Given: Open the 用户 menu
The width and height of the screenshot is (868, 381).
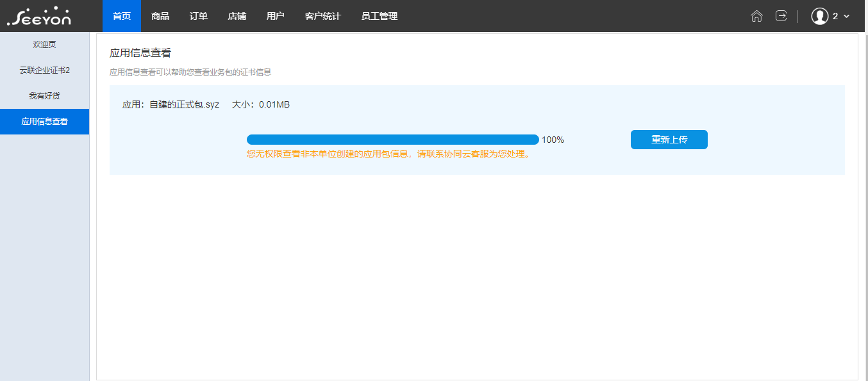Looking at the screenshot, I should pos(276,16).
